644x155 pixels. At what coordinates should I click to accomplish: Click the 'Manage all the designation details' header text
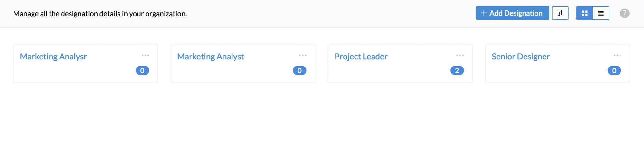100,14
